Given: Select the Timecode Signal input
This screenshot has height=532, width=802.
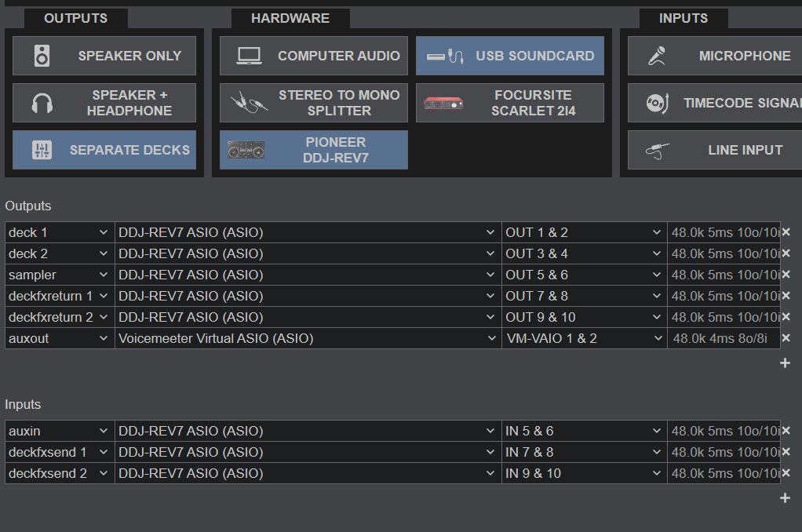Looking at the screenshot, I should tap(714, 103).
